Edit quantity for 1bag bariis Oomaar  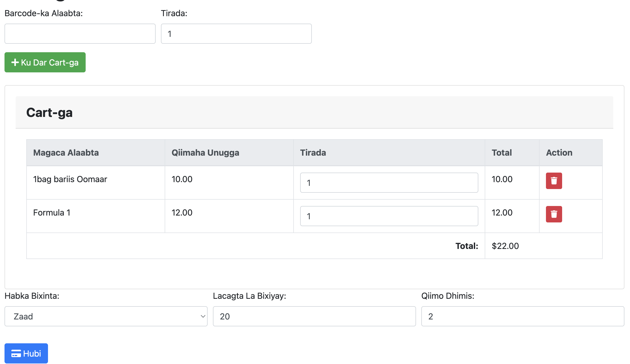pyautogui.click(x=389, y=183)
